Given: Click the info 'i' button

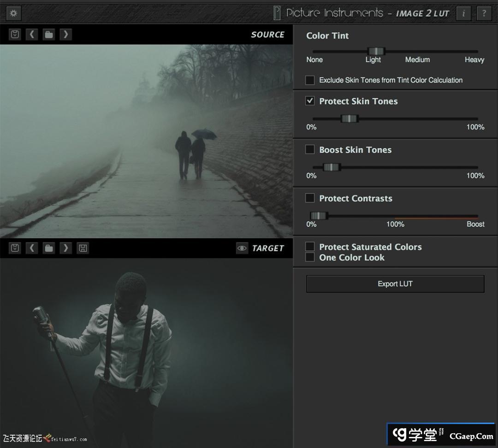Looking at the screenshot, I should click(x=463, y=13).
